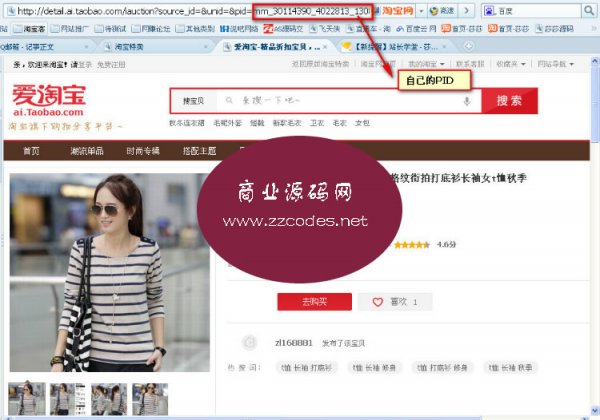600x420 pixels.
Task: Select the third product thumbnail
Action: click(109, 399)
